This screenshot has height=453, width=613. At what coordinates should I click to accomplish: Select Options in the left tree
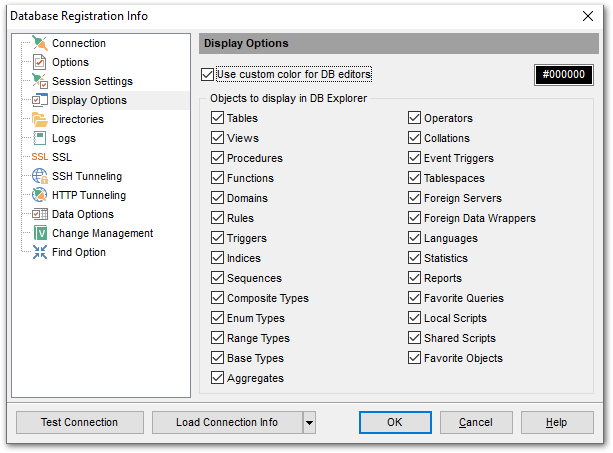pyautogui.click(x=70, y=62)
